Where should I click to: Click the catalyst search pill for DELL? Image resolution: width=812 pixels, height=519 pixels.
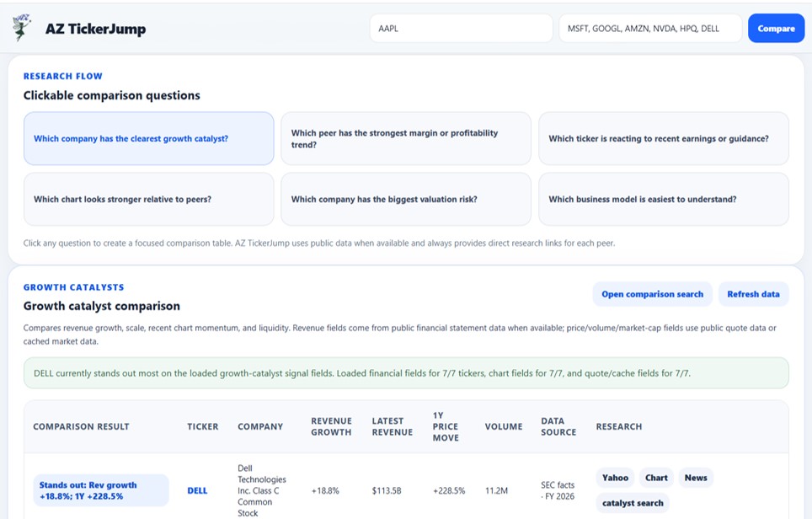coord(633,503)
